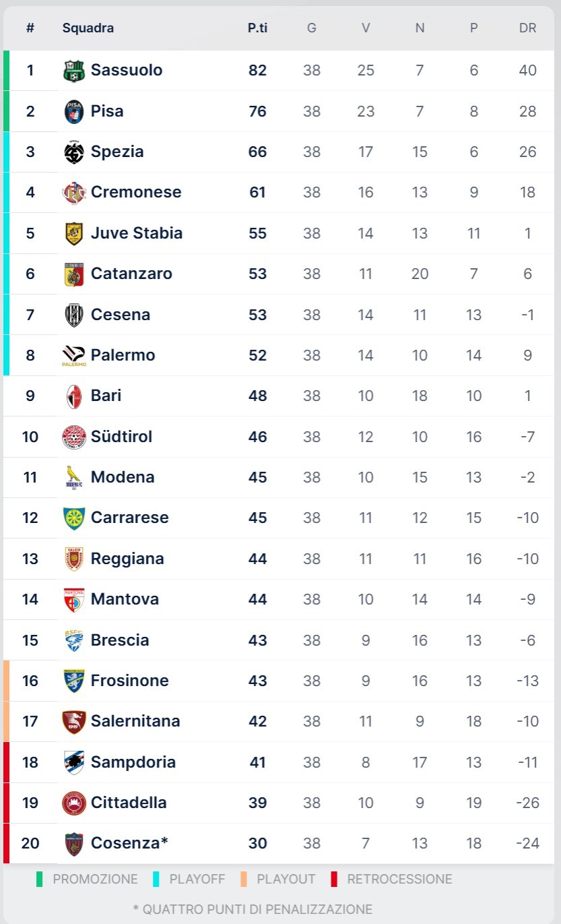Sort table by P.ti column header
Viewport: 561px width, 924px height.
257,28
